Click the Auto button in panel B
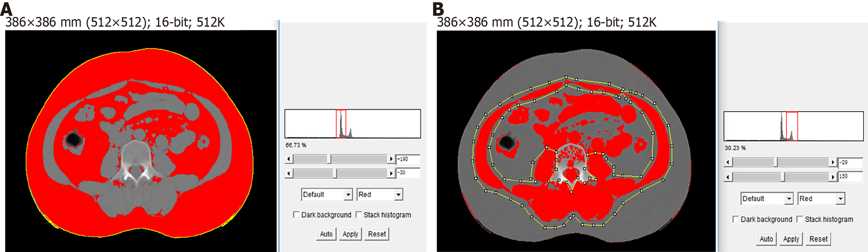This screenshot has width=868, height=252. (766, 239)
